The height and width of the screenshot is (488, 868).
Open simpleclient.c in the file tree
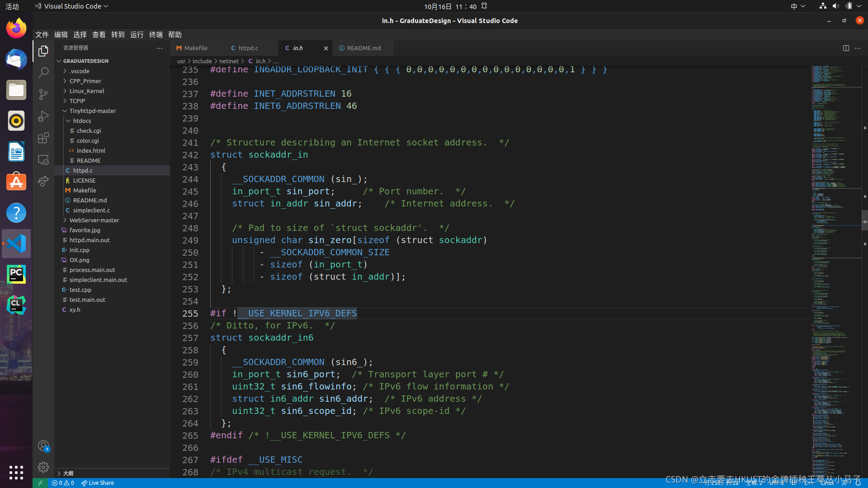coord(91,210)
